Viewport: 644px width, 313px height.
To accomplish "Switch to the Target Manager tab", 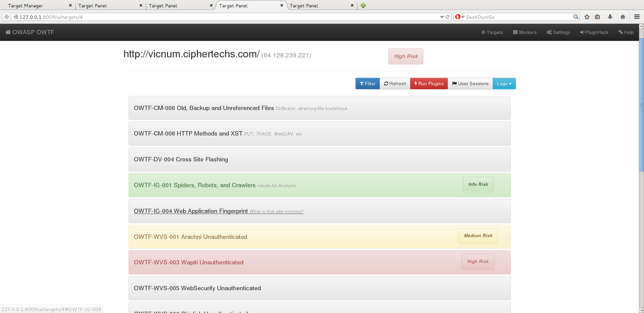I will (x=38, y=6).
